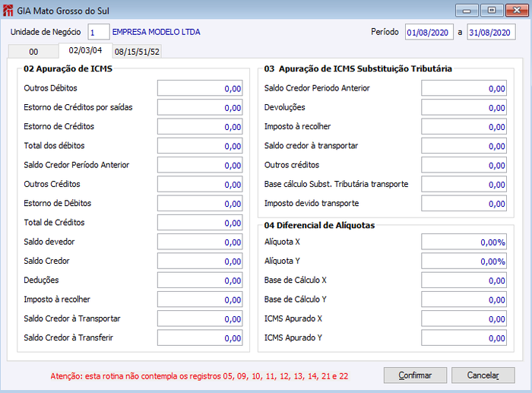Click the Saldo Credor à Transferir field

coord(200,338)
